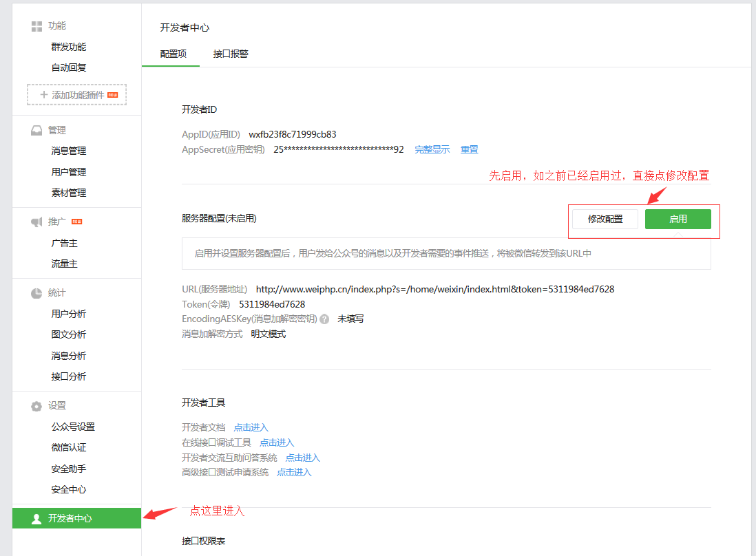
Task: Open 在线接口调试工具 via 点击进入 link
Action: click(277, 442)
